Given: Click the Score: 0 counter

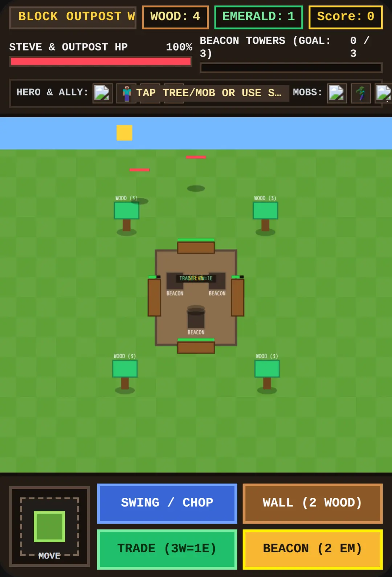Looking at the screenshot, I should (x=346, y=17).
